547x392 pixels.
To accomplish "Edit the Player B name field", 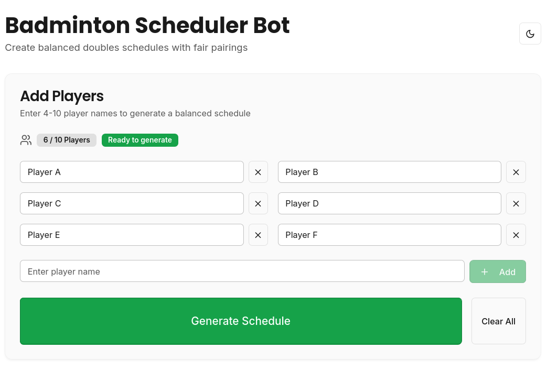I will pyautogui.click(x=389, y=172).
